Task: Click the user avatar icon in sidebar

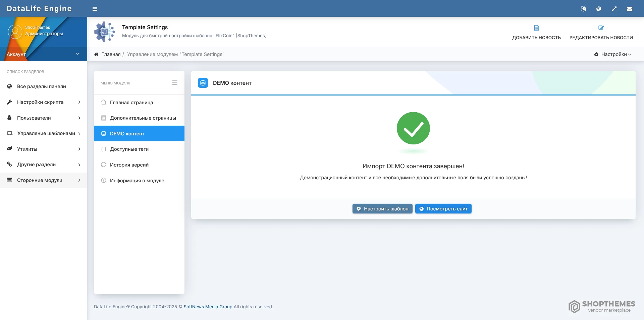Action: [x=15, y=31]
